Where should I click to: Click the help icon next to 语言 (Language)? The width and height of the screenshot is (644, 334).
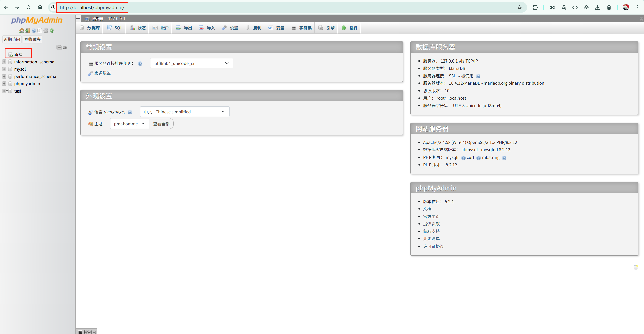pyautogui.click(x=130, y=112)
